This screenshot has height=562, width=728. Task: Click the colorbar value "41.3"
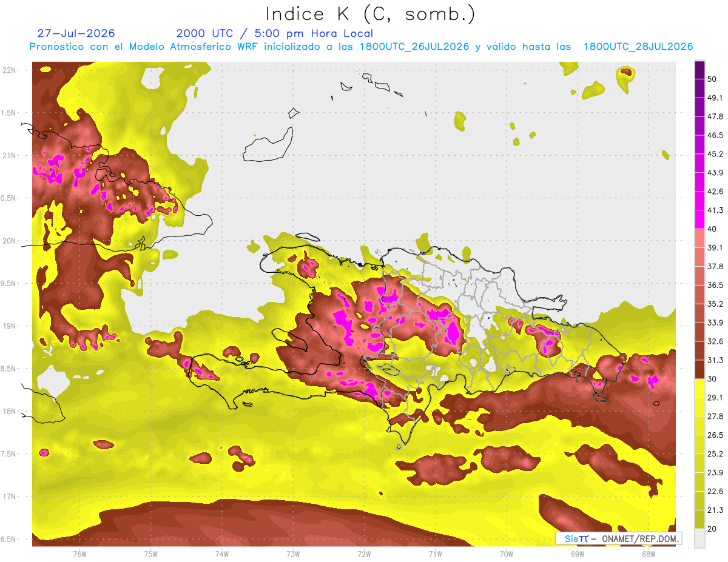point(715,210)
